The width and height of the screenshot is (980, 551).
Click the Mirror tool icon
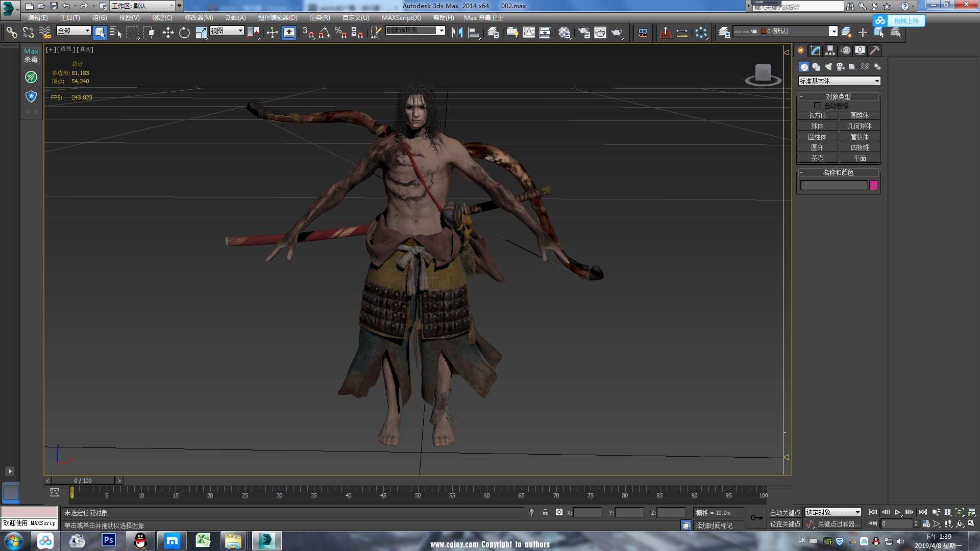pos(457,33)
